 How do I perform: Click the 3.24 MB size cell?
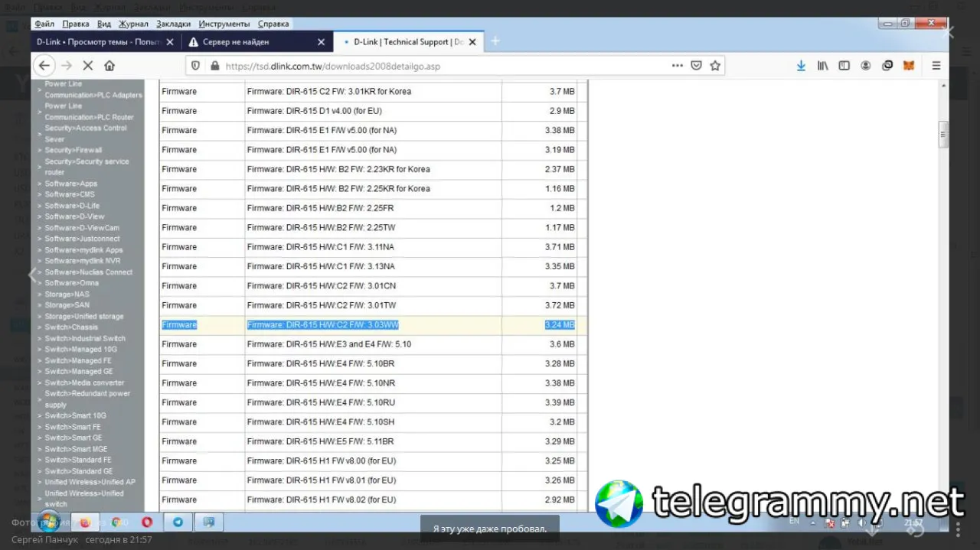tap(560, 325)
